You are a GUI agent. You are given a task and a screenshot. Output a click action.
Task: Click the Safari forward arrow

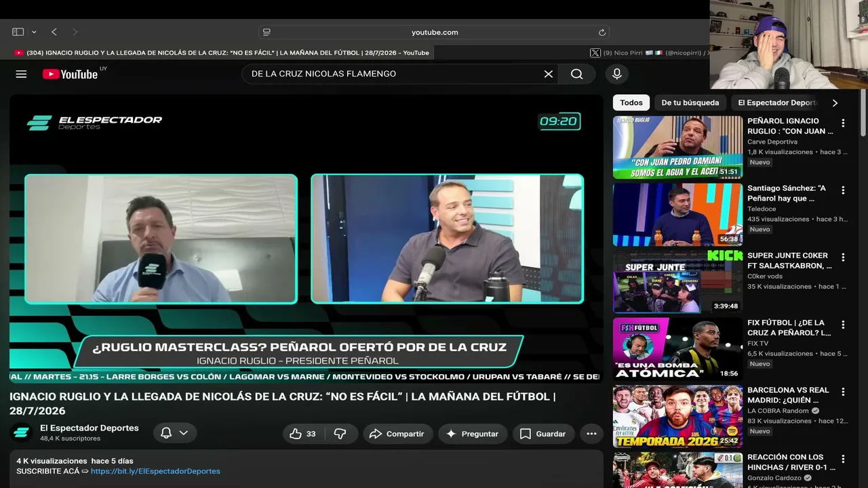(x=75, y=32)
